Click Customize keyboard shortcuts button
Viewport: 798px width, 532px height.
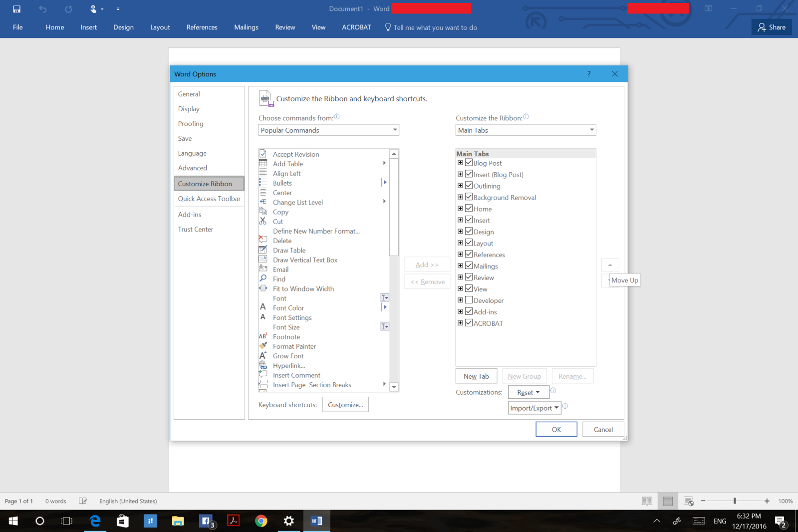(345, 405)
